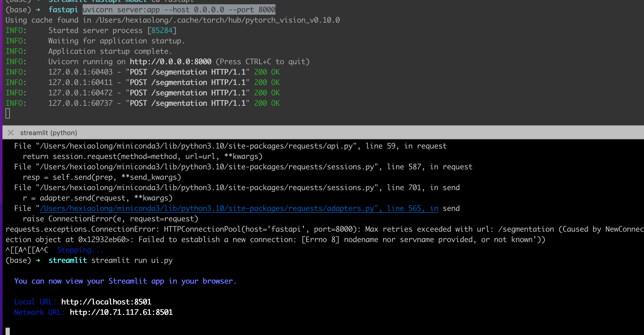Open Network URL http://10.71.117.61:8501
Viewport: 644px width, 335px height.
coord(121,312)
